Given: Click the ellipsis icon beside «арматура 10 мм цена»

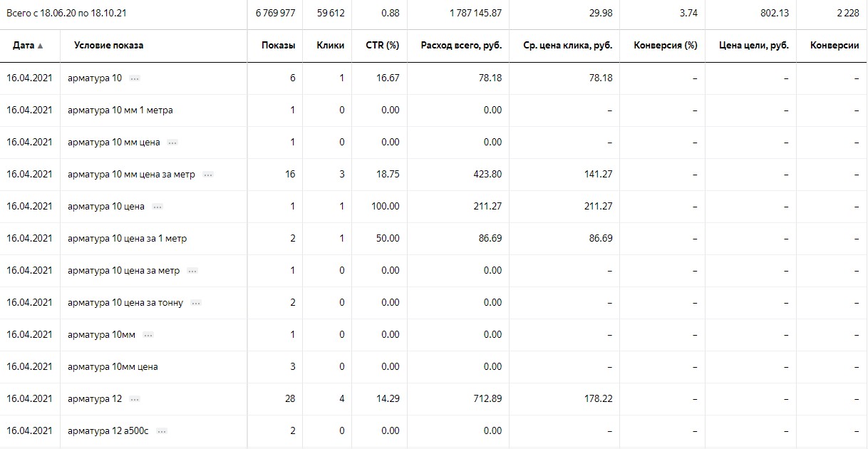Looking at the screenshot, I should click(172, 143).
